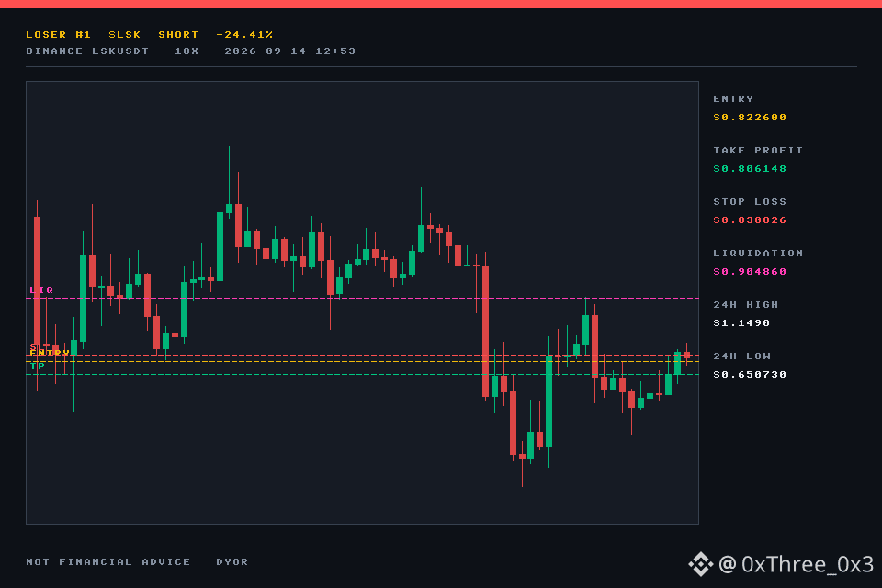
Task: Select the green TP line label
Action: [x=37, y=367]
